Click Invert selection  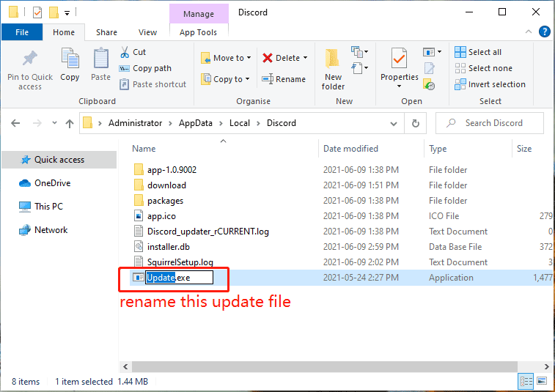pos(490,84)
